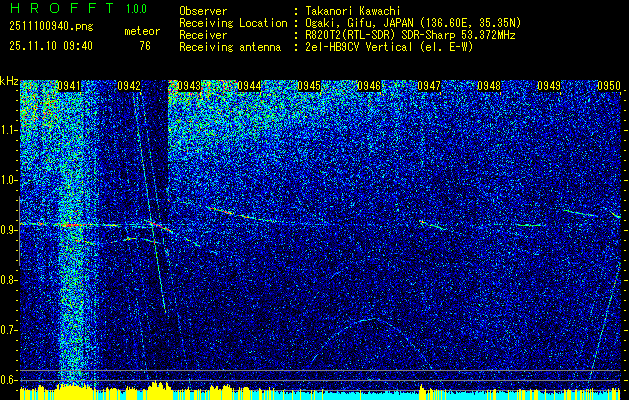The width and height of the screenshot is (629, 400).
Task: Click the 0.6 kHz axis label
Action: (8, 380)
